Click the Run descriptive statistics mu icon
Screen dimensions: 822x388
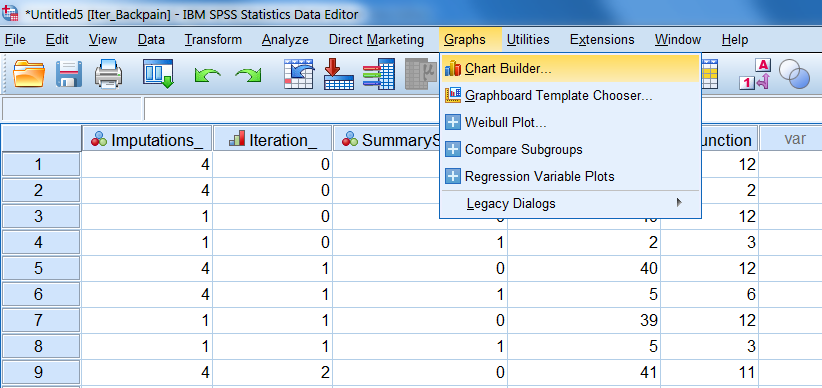421,73
